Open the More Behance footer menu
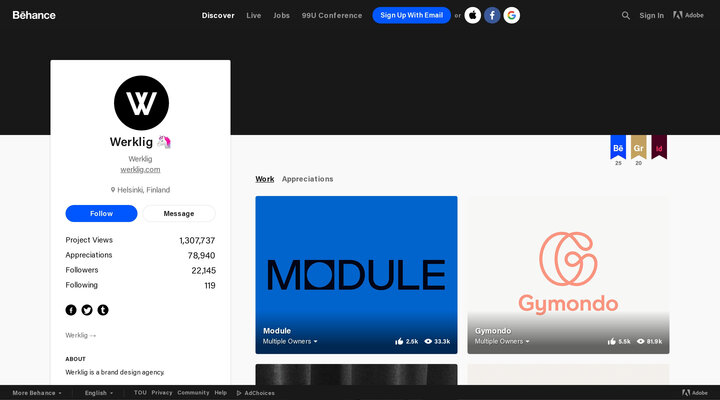 coord(36,393)
